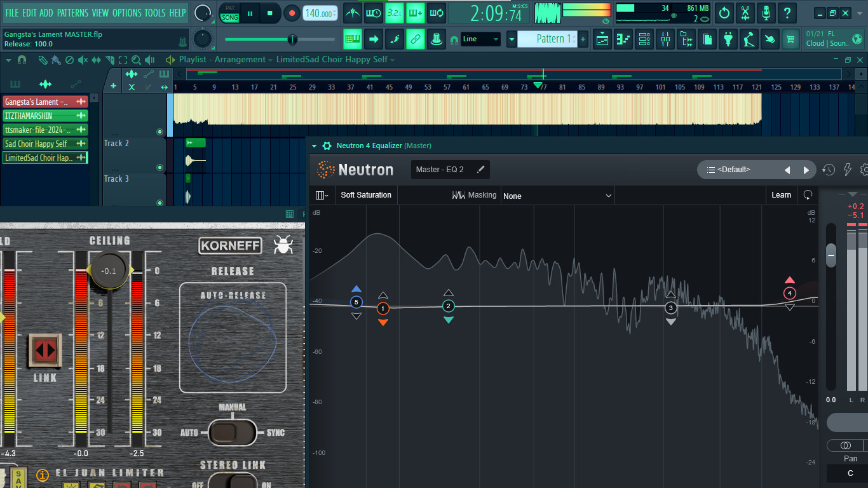Open the mixer from the toolbar

pos(665,39)
